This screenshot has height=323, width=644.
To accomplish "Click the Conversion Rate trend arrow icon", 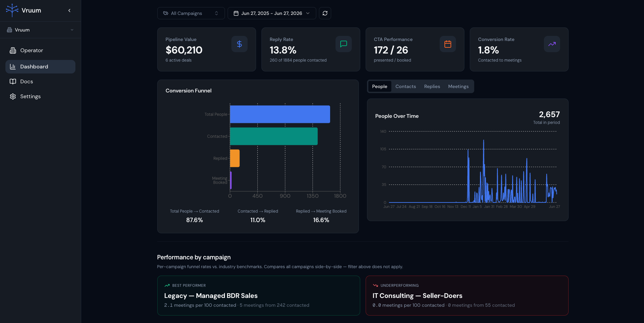I will (552, 44).
